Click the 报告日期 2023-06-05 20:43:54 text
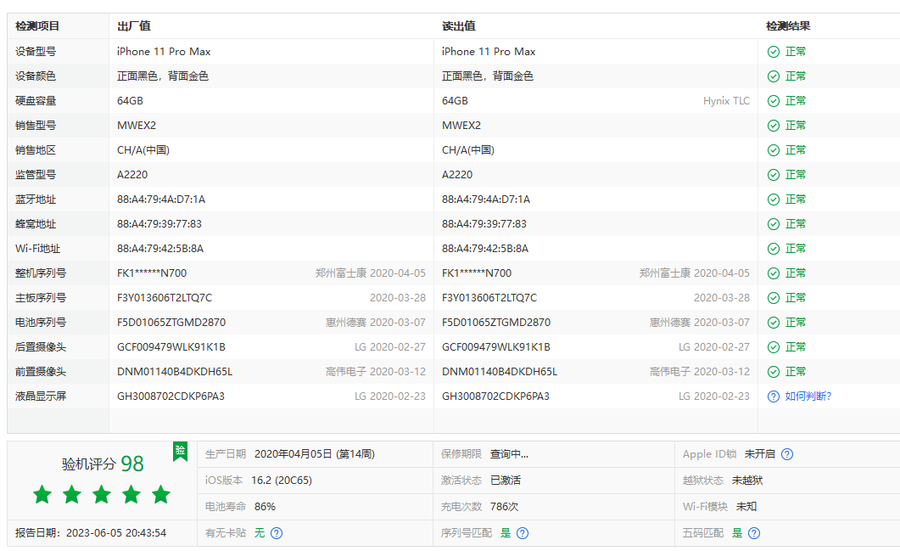This screenshot has height=551, width=900. pos(91,533)
